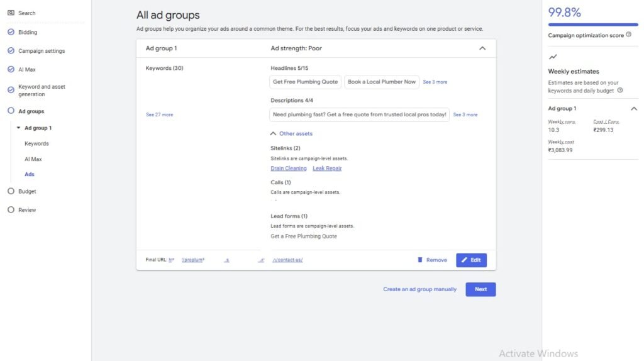Collapse the Other assets section
Viewport: 644px width, 361px height.
click(x=273, y=133)
